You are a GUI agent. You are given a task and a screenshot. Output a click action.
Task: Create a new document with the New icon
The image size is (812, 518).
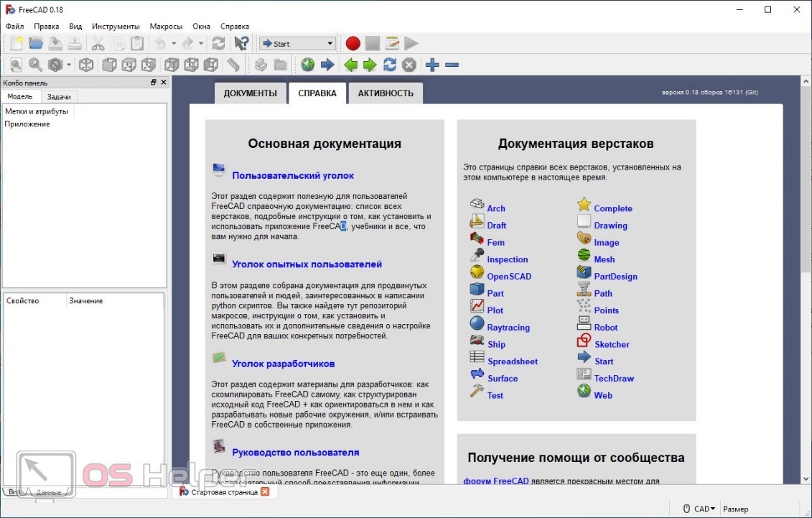(x=16, y=44)
